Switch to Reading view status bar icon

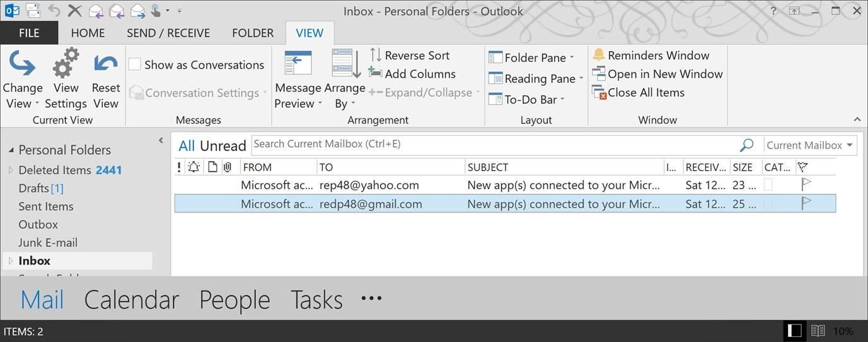tap(818, 331)
